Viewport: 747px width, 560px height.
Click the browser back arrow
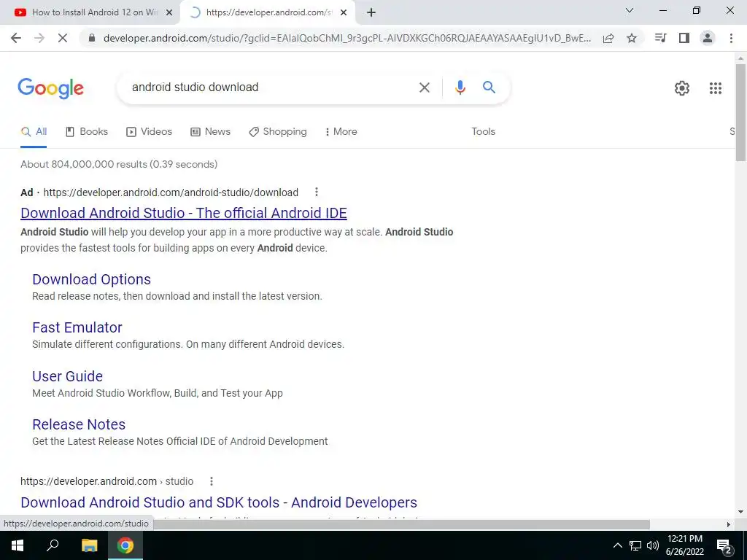coord(16,39)
